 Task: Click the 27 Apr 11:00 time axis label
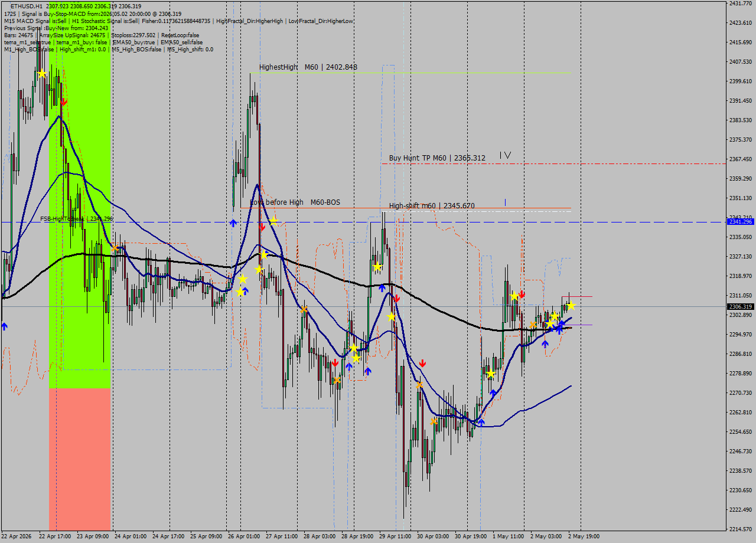click(x=281, y=537)
